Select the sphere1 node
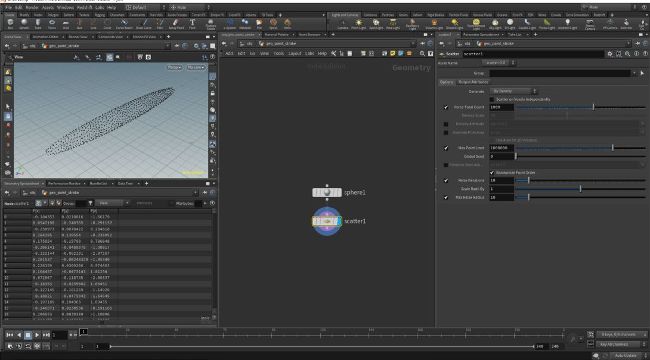The width and height of the screenshot is (650, 360). (327, 192)
